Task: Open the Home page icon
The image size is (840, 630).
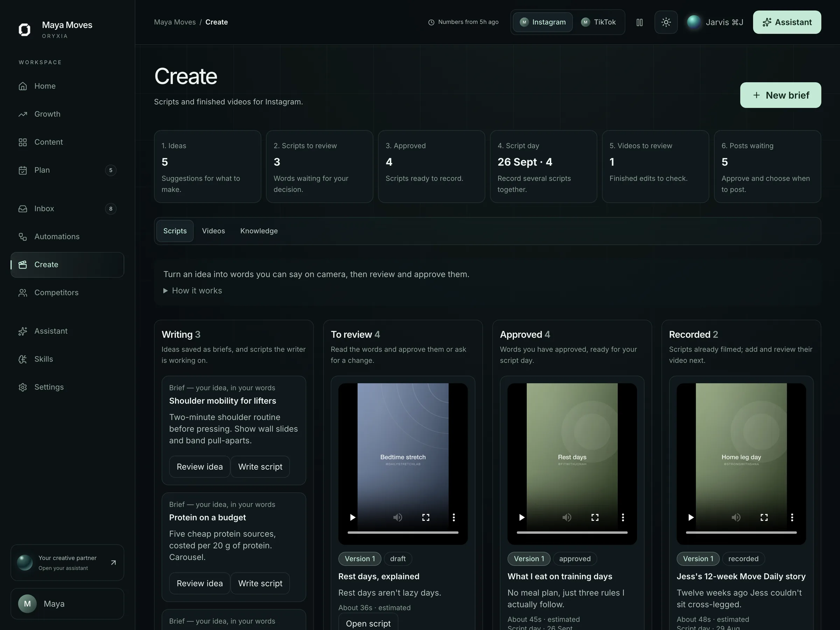Action: tap(23, 86)
